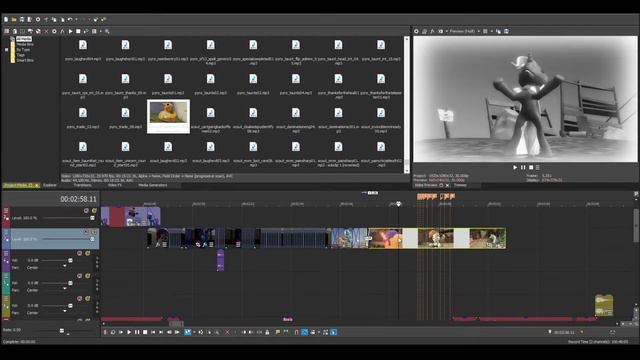
Task: Open the Project Media views menu arrow
Action: coord(100,31)
